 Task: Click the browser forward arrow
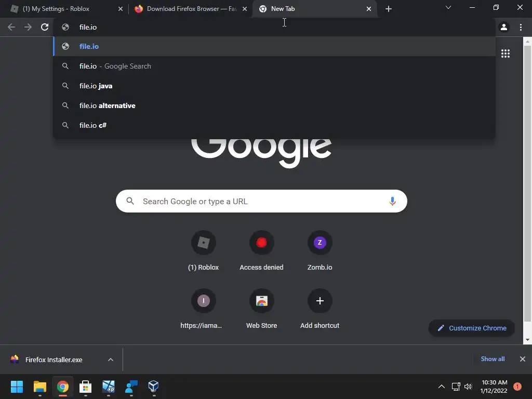click(28, 27)
